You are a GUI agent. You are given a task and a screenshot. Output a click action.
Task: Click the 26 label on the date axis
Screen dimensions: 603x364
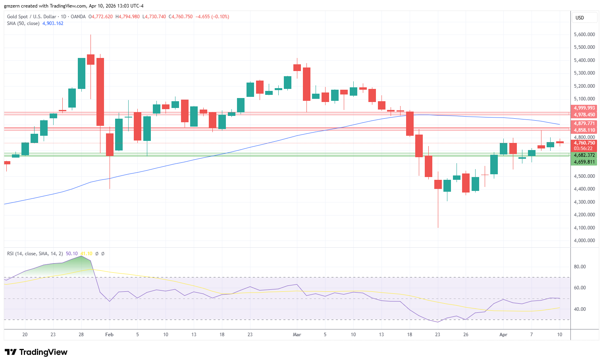pyautogui.click(x=466, y=335)
